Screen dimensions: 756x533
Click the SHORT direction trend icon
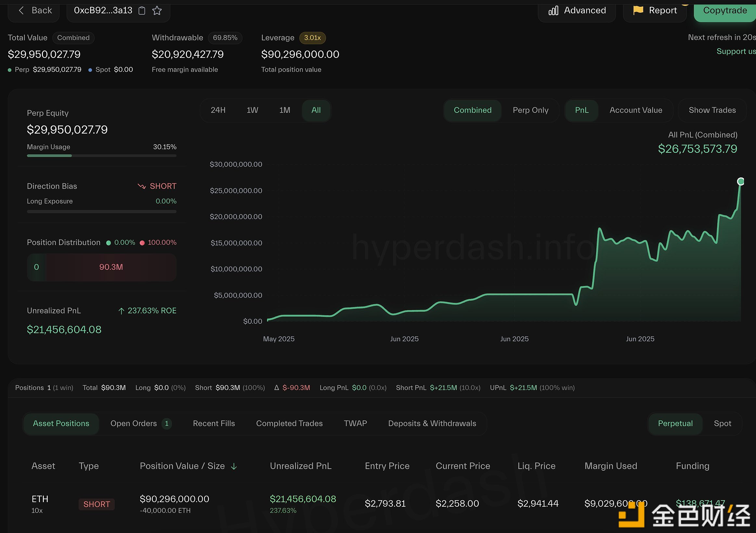(142, 186)
